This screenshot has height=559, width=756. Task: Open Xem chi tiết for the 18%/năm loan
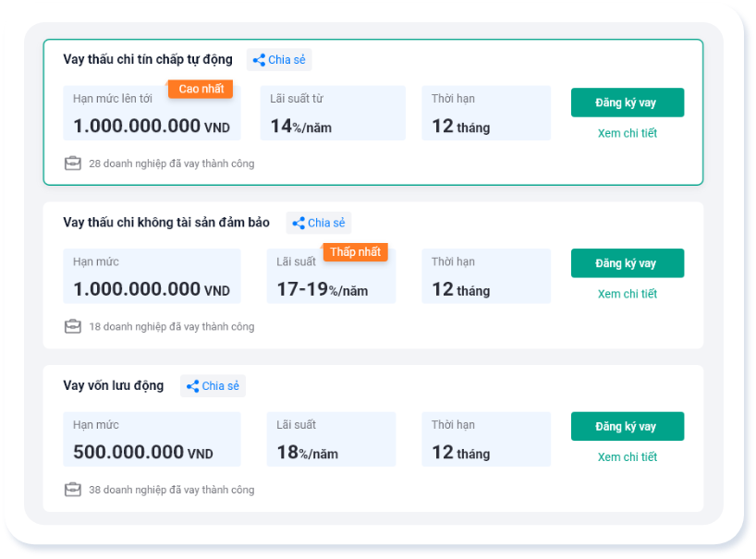click(627, 457)
